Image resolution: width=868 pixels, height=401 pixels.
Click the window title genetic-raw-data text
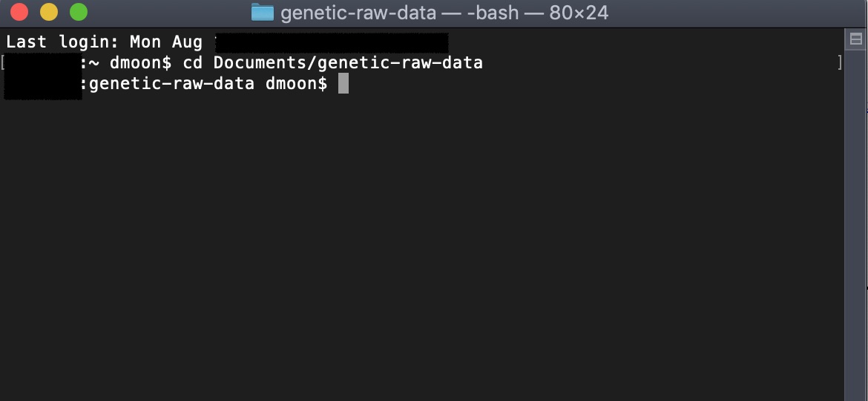[358, 12]
